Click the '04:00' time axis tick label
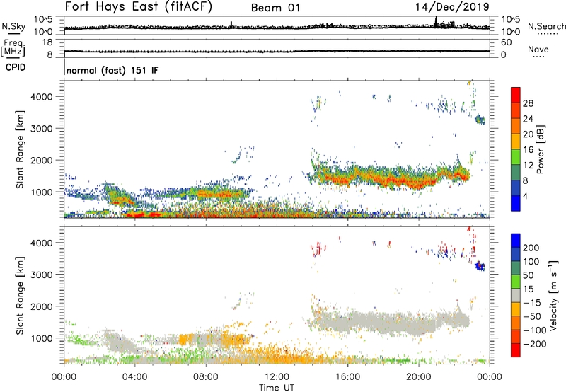Viewport: 566px width, 392px height. tap(134, 377)
